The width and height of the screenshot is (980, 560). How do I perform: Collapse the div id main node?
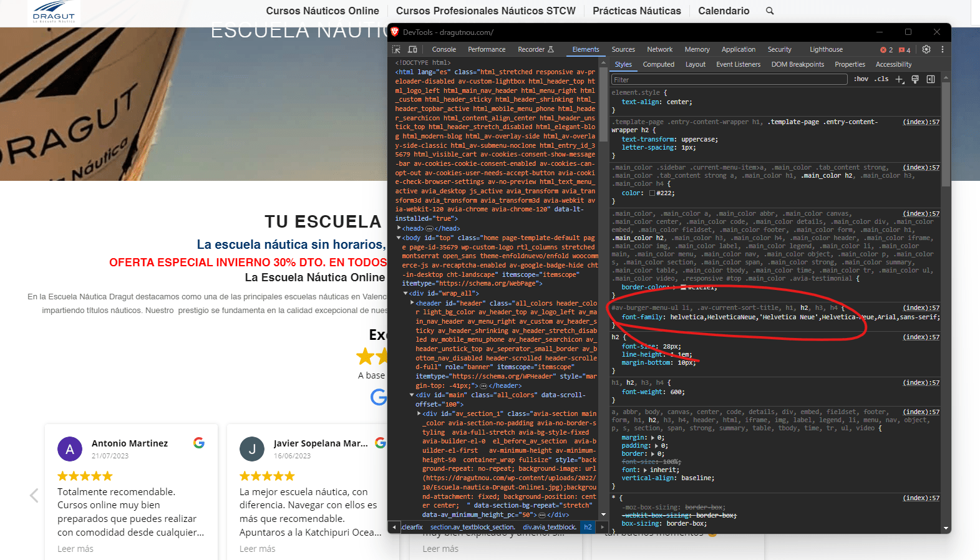pyautogui.click(x=412, y=395)
